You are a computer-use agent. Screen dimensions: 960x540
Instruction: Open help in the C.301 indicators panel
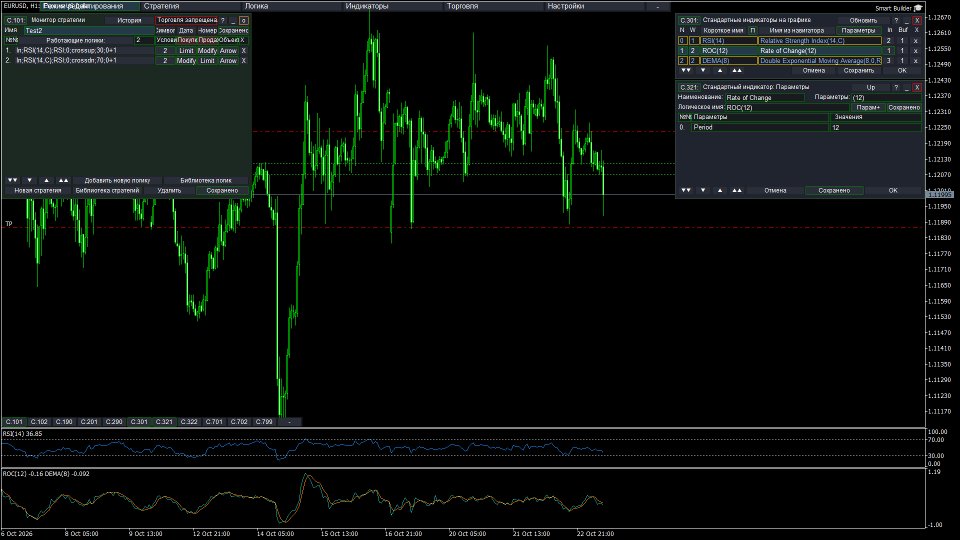click(896, 20)
